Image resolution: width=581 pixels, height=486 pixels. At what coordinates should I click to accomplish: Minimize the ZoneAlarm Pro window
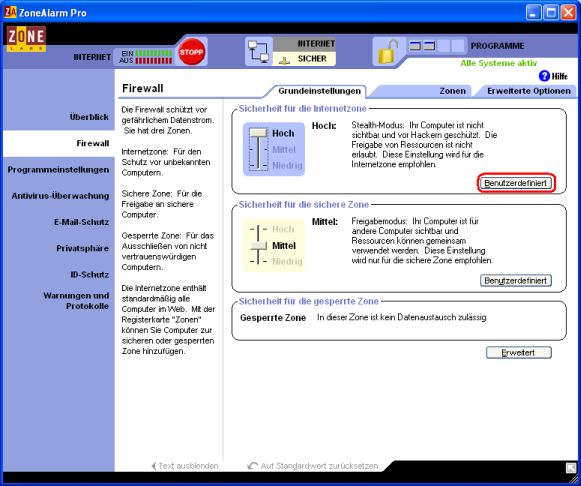[533, 13]
